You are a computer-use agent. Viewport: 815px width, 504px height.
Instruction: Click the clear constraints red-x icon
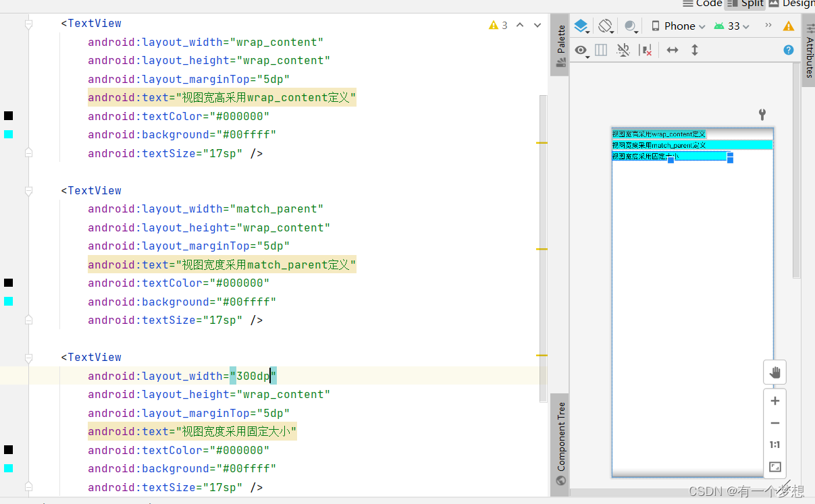pyautogui.click(x=646, y=50)
